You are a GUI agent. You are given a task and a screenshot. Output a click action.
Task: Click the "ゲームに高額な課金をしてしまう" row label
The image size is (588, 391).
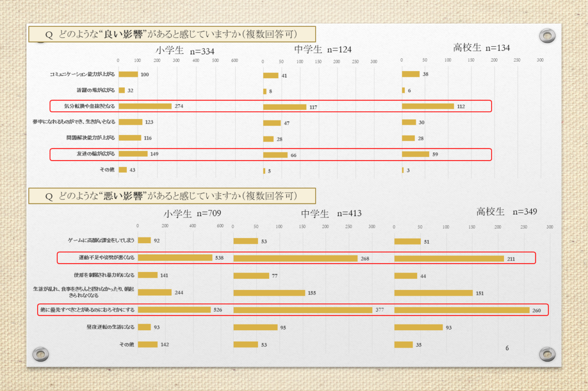click(101, 241)
